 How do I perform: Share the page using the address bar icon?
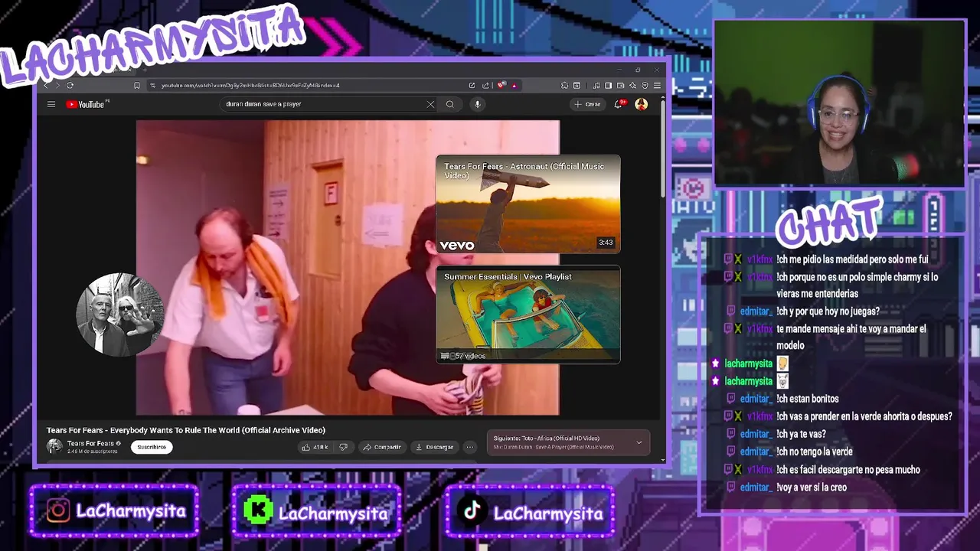pyautogui.click(x=485, y=86)
